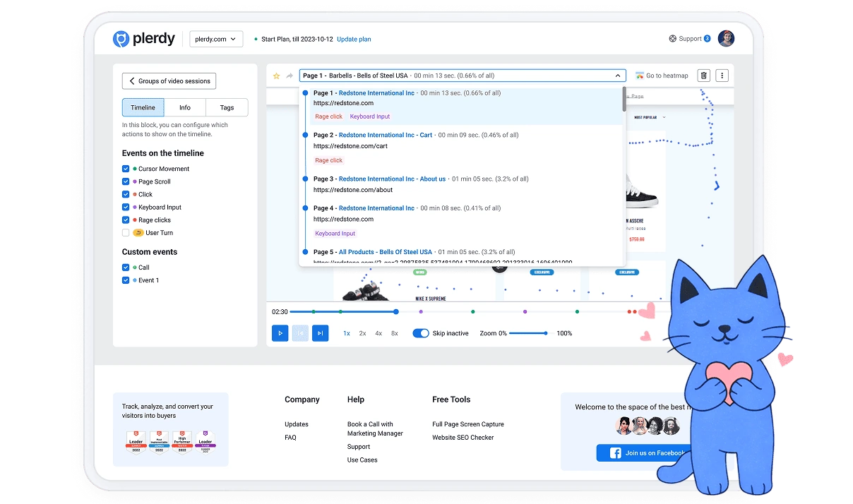Click the Zoom slider track
This screenshot has width=853, height=504.
pyautogui.click(x=527, y=333)
